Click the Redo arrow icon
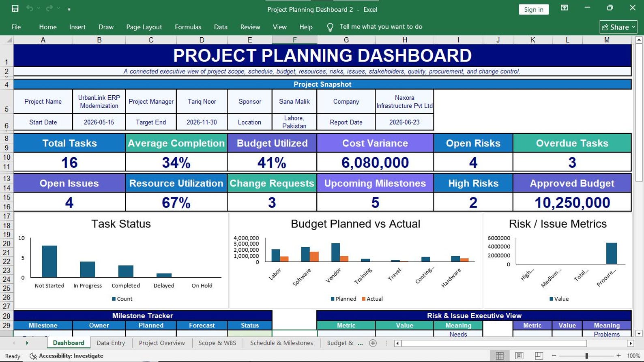This screenshot has width=644, height=362. (x=49, y=9)
